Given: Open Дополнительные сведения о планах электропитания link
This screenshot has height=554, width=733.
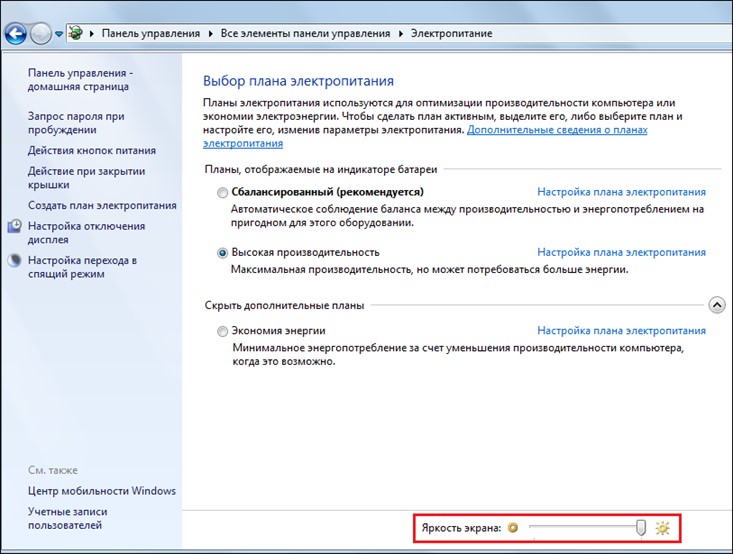Looking at the screenshot, I should [x=557, y=130].
